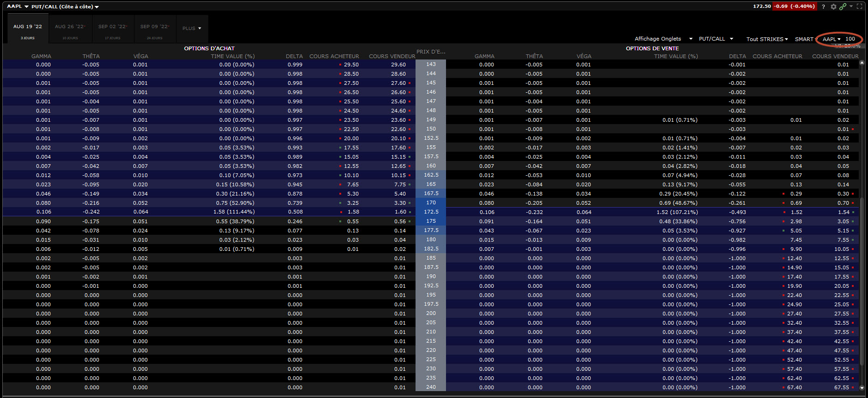Viewport: 868px width, 398px height.
Task: Select strike 240 in the strike column
Action: click(x=431, y=387)
